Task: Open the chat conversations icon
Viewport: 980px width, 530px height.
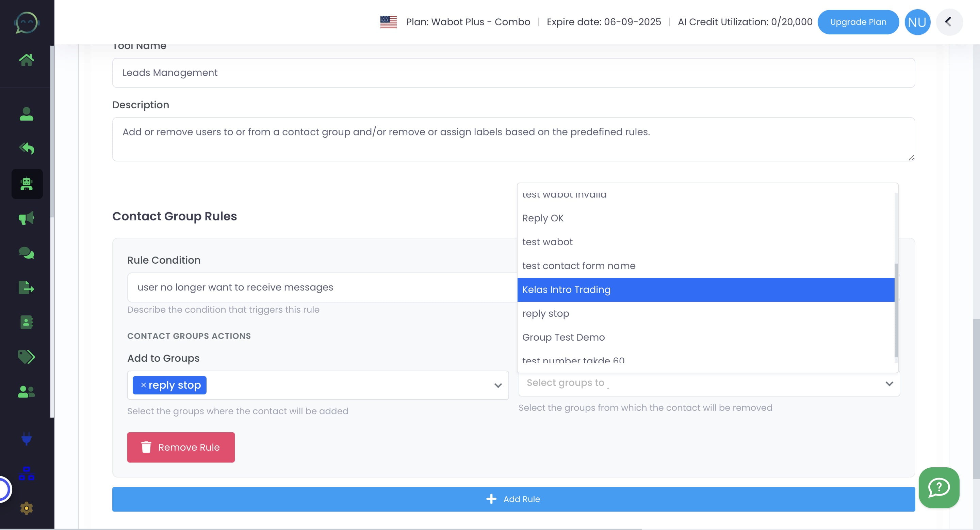Action: coord(27,252)
